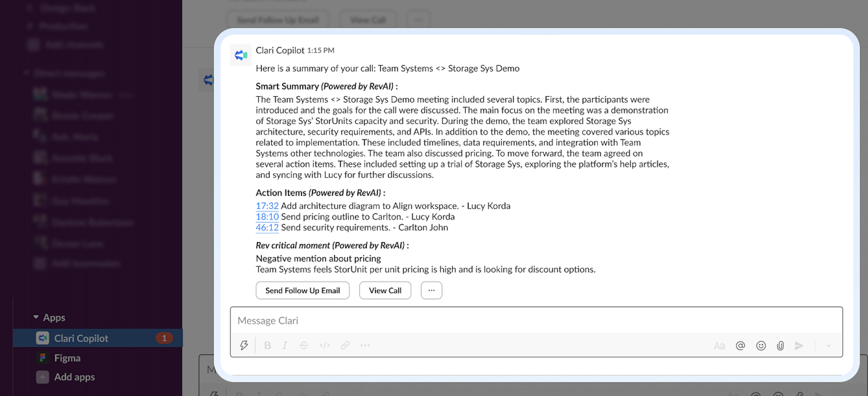Open more message actions via ellipsis button
The height and width of the screenshot is (396, 868).
[431, 290]
